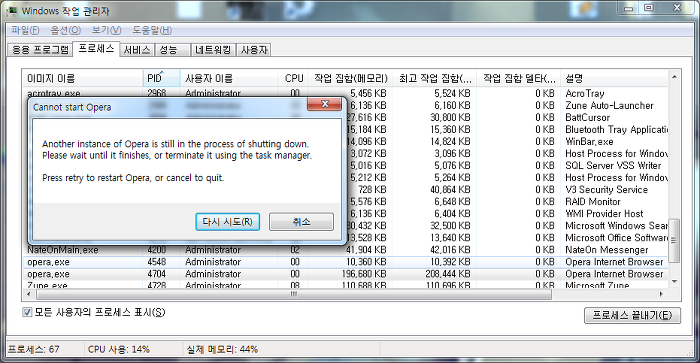This screenshot has width=700, height=363.
Task: Sort by 작업 집합 델타 column header
Action: point(519,79)
